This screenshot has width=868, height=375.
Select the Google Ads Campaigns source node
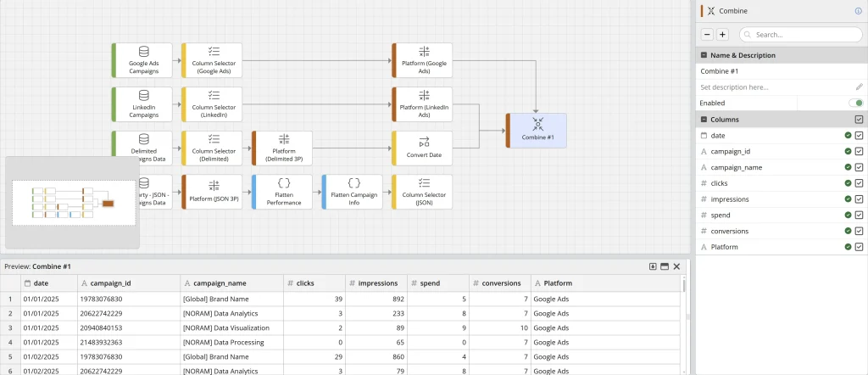click(142, 60)
